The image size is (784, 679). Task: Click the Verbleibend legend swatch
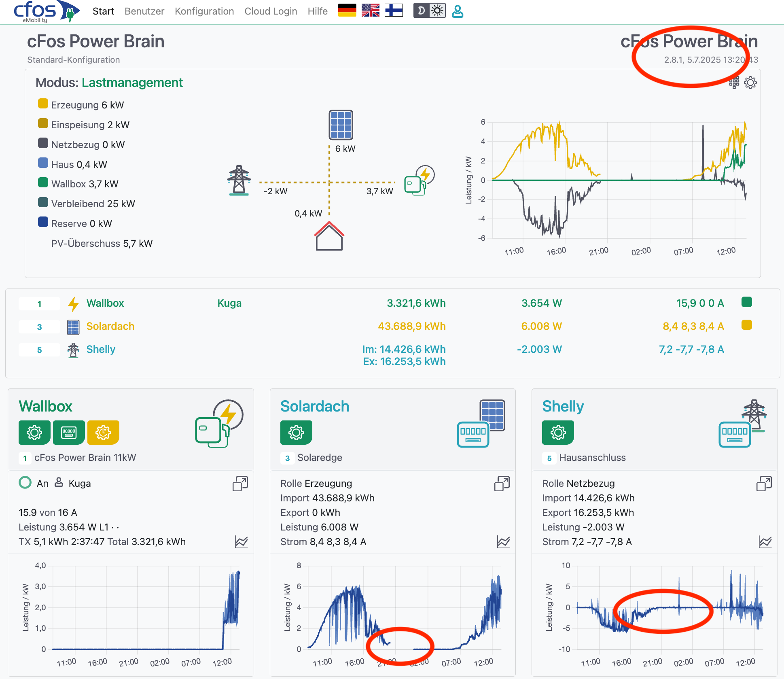pyautogui.click(x=43, y=203)
